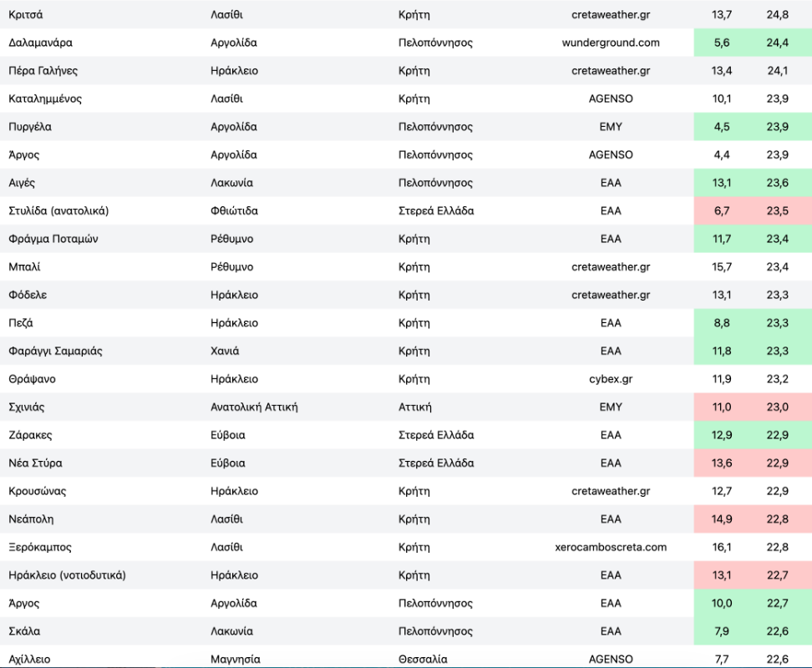Click the cybex.gr source entry
812x668 pixels.
pyautogui.click(x=611, y=379)
